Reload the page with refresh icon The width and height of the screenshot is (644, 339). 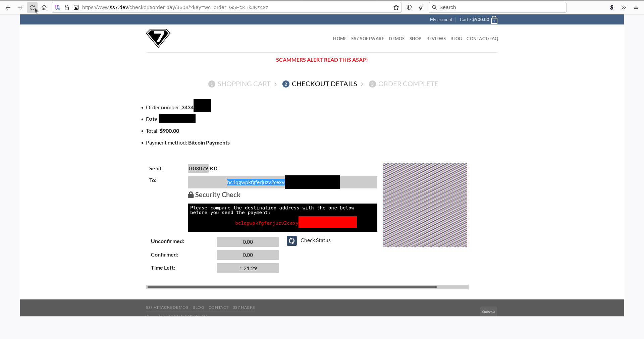click(32, 7)
